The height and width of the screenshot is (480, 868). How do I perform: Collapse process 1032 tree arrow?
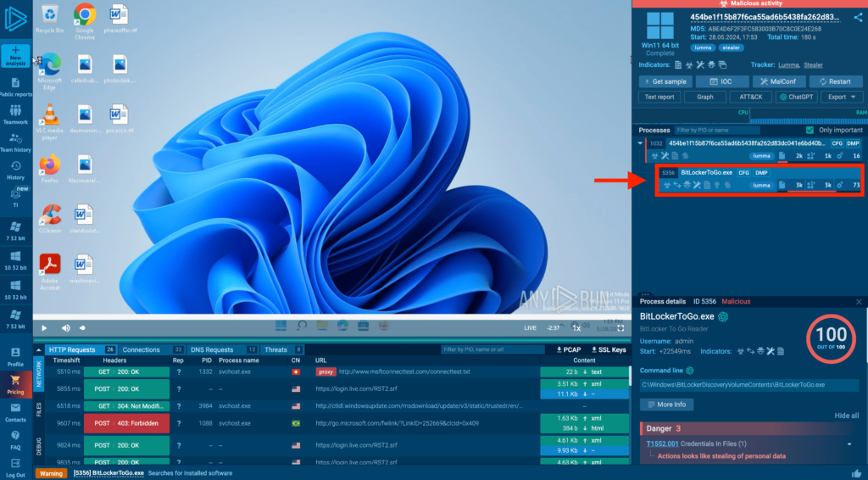[x=641, y=142]
